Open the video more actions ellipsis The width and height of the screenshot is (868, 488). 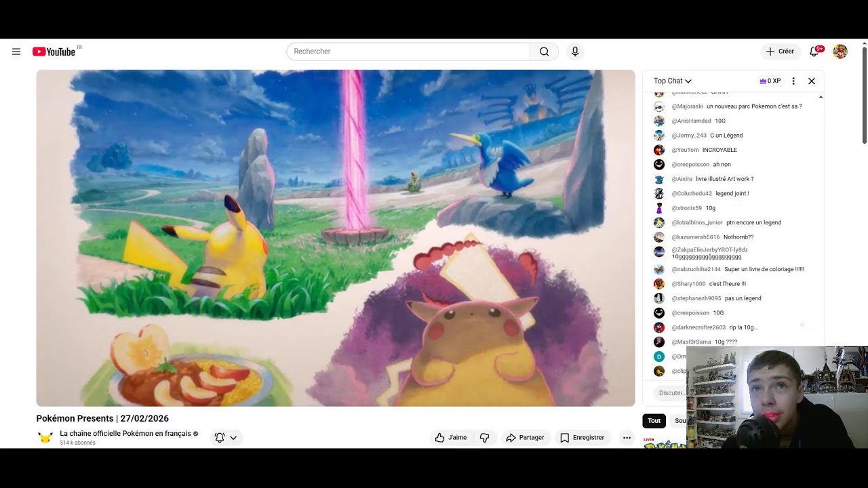click(x=627, y=438)
